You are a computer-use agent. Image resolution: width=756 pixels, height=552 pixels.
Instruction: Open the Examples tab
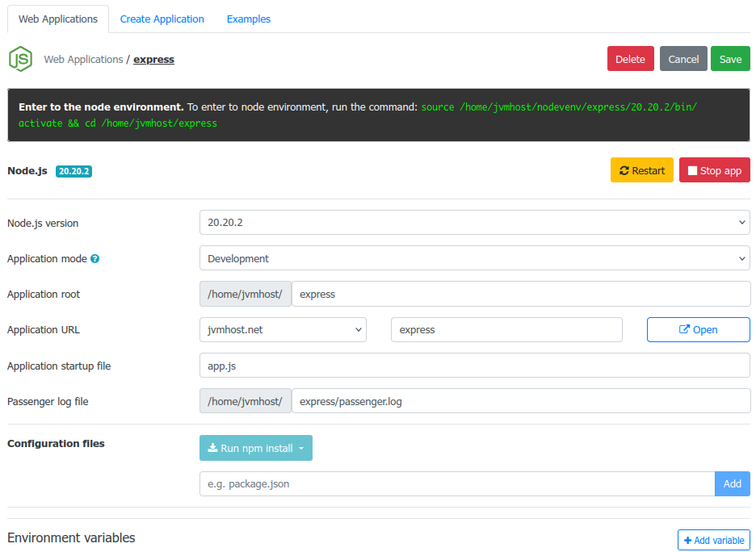coord(248,19)
